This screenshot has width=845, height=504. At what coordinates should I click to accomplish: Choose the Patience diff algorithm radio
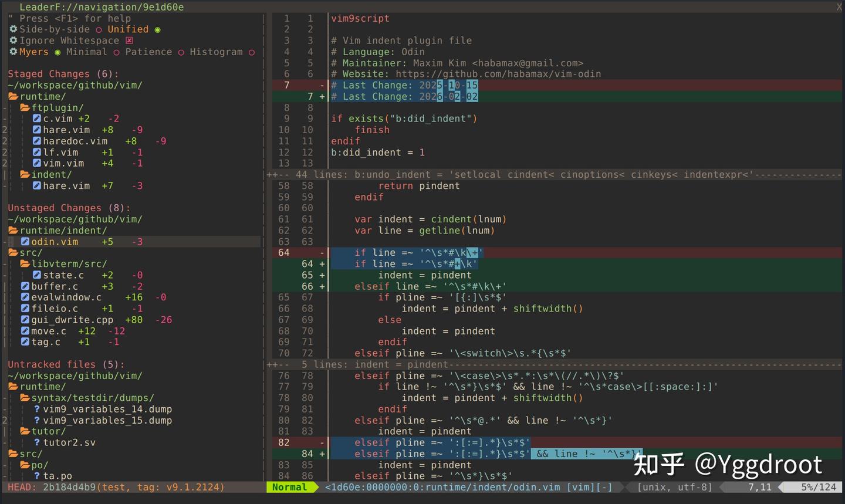click(181, 52)
